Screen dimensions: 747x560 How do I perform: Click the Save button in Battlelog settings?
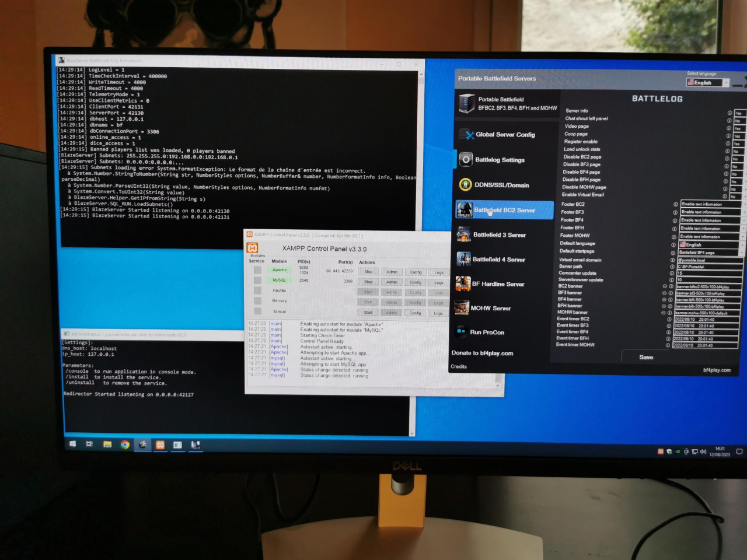point(646,357)
